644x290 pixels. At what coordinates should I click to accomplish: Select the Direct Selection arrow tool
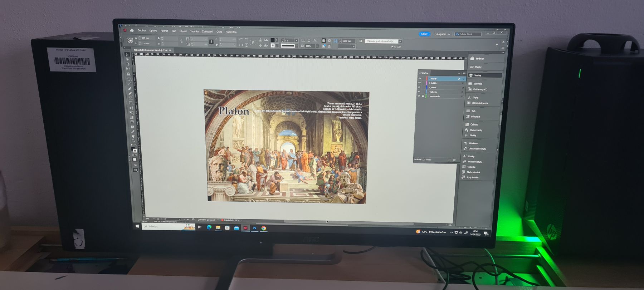(x=128, y=59)
